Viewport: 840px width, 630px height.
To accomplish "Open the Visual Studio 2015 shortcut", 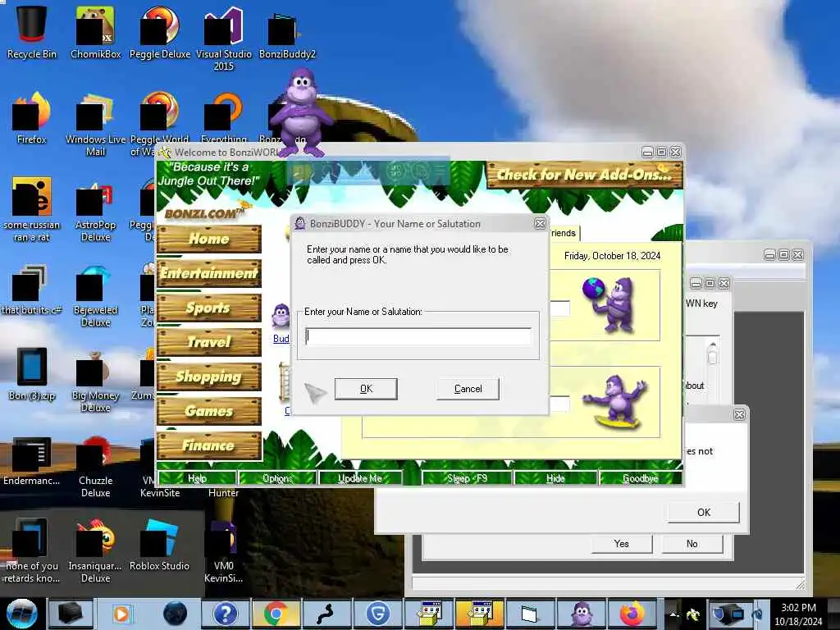I will [x=223, y=38].
